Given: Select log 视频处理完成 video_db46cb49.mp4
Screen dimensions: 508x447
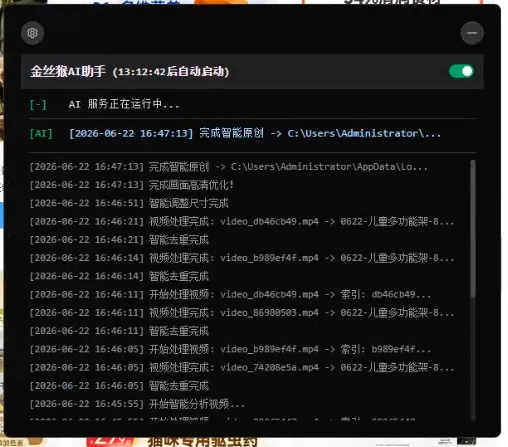Looking at the screenshot, I should coord(242,221).
